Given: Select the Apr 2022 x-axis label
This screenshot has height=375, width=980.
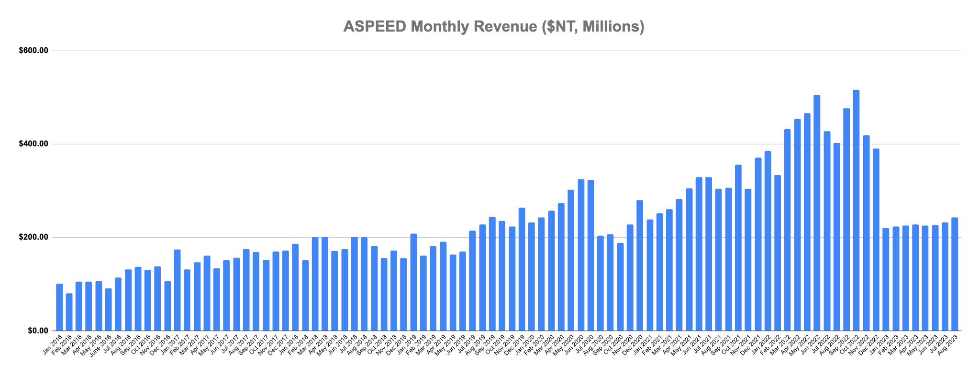Looking at the screenshot, I should point(790,344).
